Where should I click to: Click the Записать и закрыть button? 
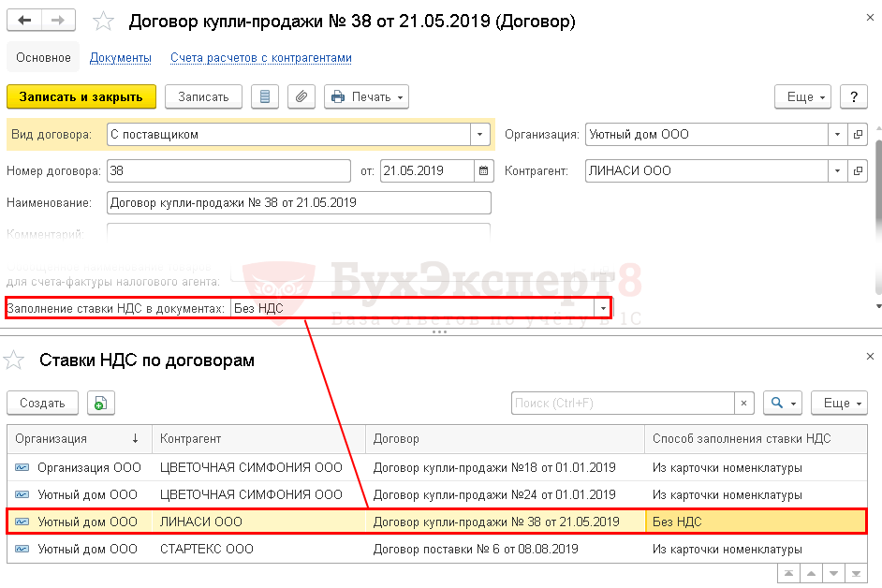click(x=81, y=96)
